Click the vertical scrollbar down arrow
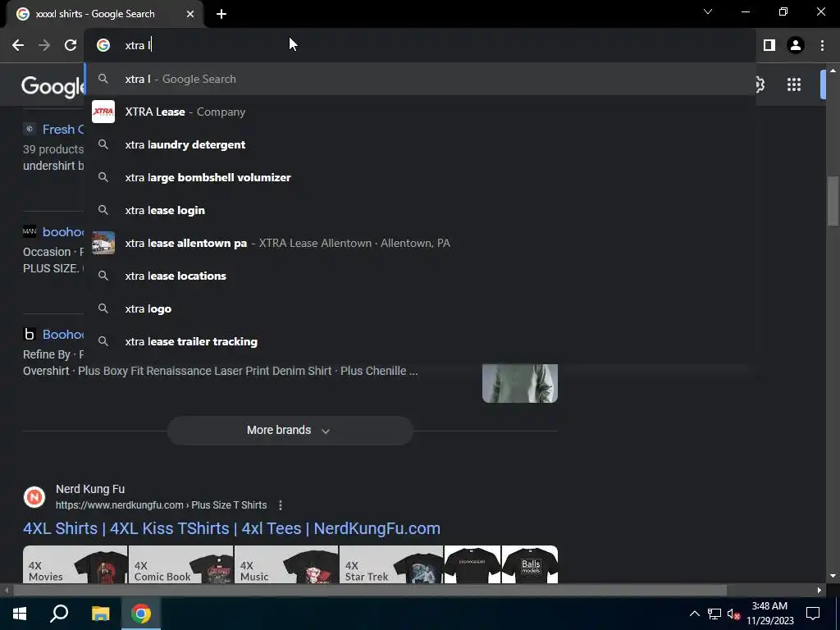This screenshot has width=840, height=630. [x=833, y=576]
